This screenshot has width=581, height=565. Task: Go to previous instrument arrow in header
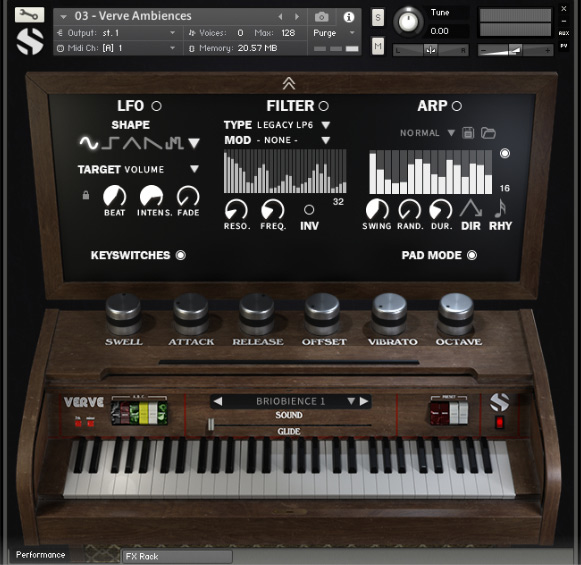point(280,17)
